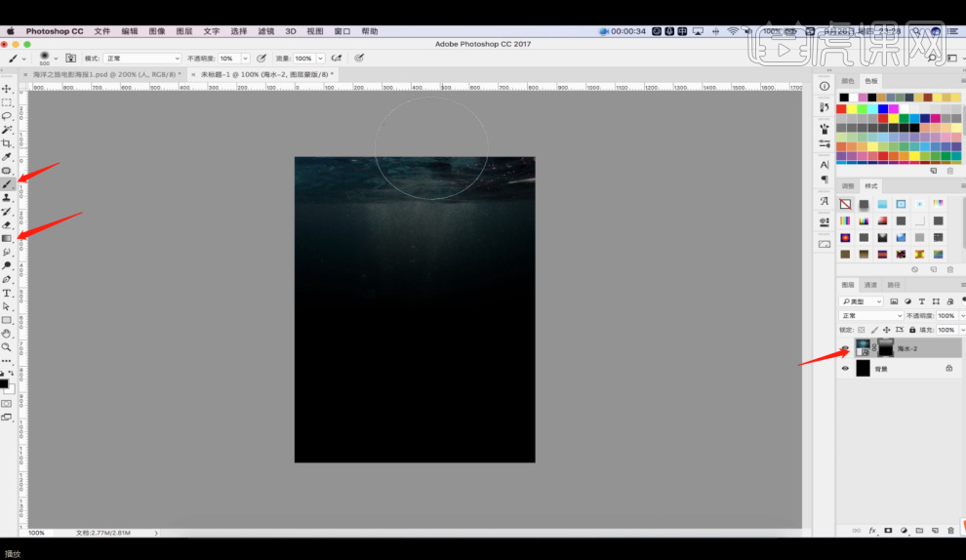
Task: Toggle lock transparent pixels
Action: (x=862, y=330)
